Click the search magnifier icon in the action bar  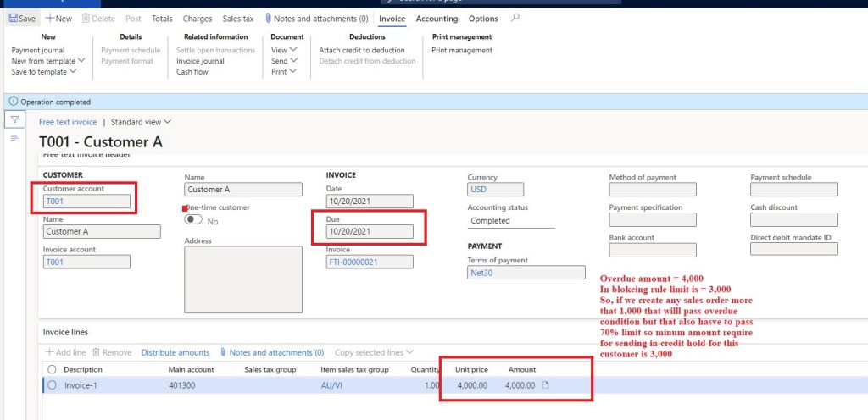click(515, 19)
